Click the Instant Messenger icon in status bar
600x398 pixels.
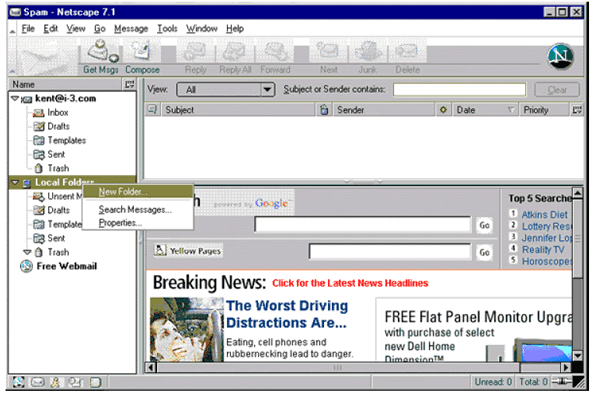tap(55, 382)
